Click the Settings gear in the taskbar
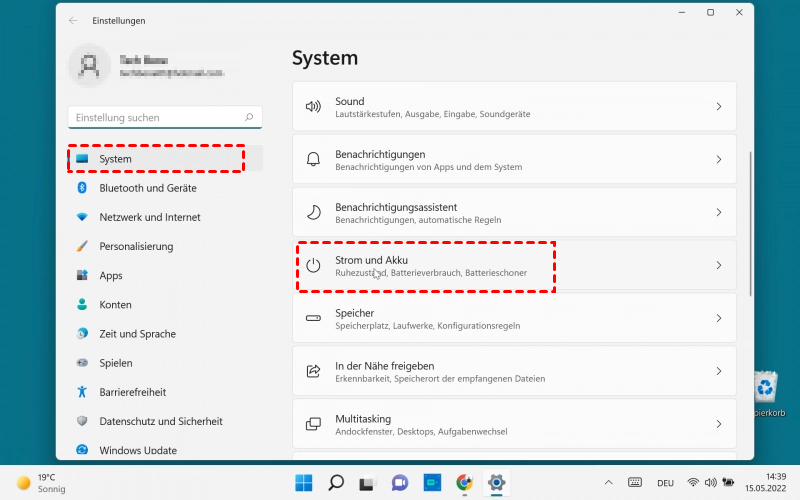The image size is (800, 500). (x=496, y=483)
